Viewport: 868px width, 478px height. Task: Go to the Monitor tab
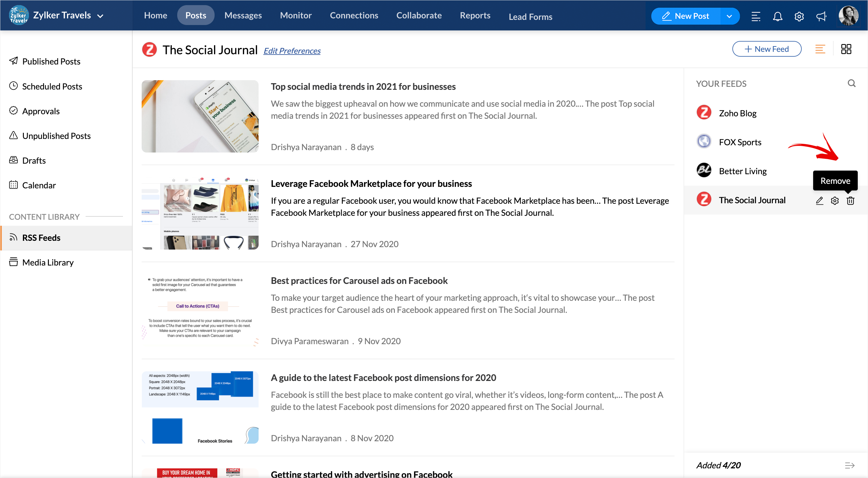point(295,15)
